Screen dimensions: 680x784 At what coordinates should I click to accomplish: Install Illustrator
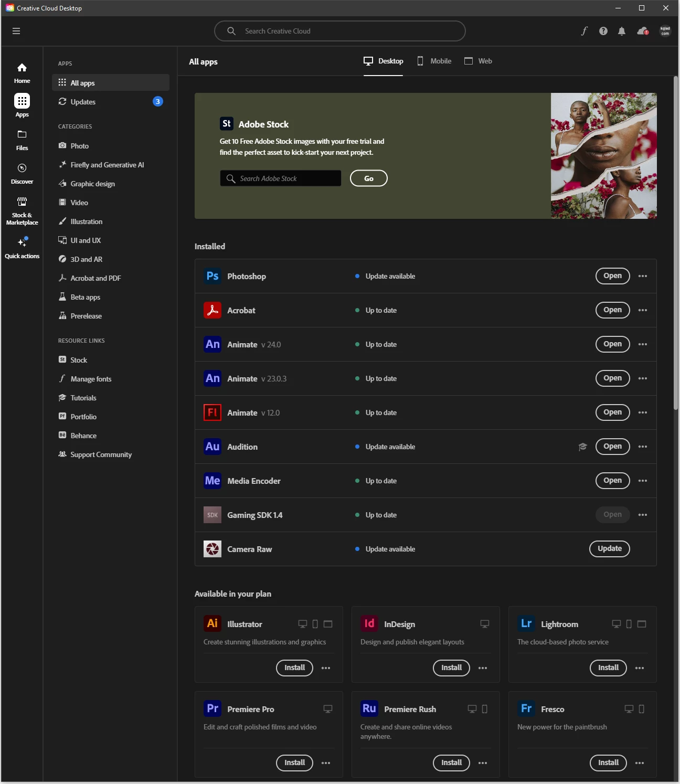click(294, 668)
